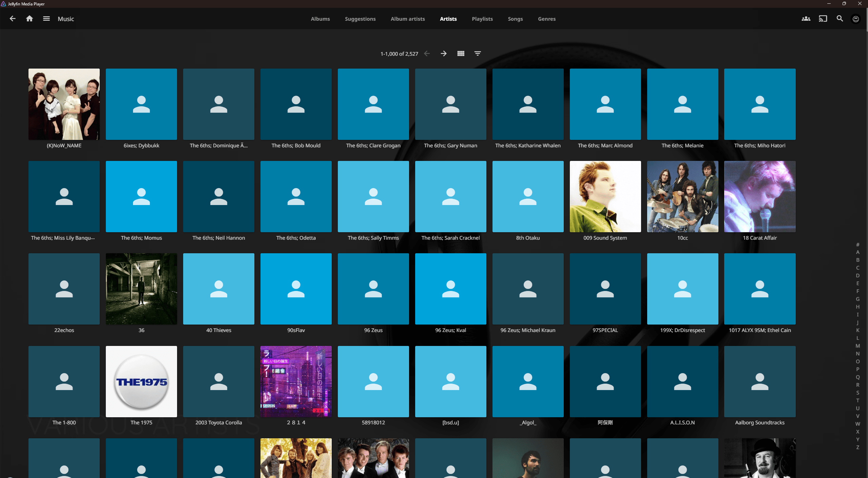The height and width of the screenshot is (478, 868).
Task: Select the Songs tab
Action: [515, 19]
